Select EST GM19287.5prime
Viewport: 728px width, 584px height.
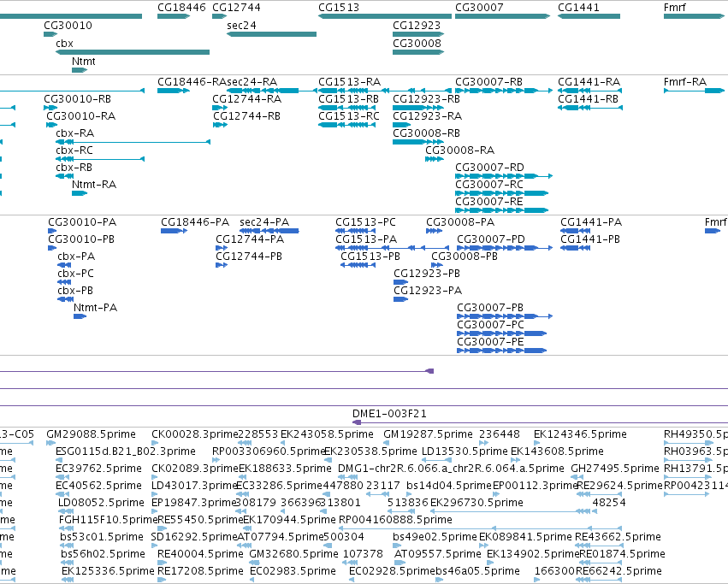[428, 434]
